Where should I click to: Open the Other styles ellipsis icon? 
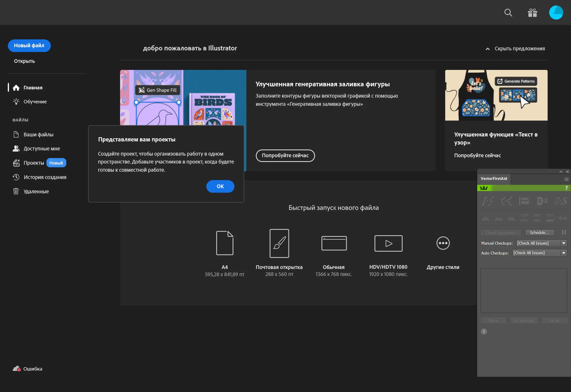(x=443, y=243)
